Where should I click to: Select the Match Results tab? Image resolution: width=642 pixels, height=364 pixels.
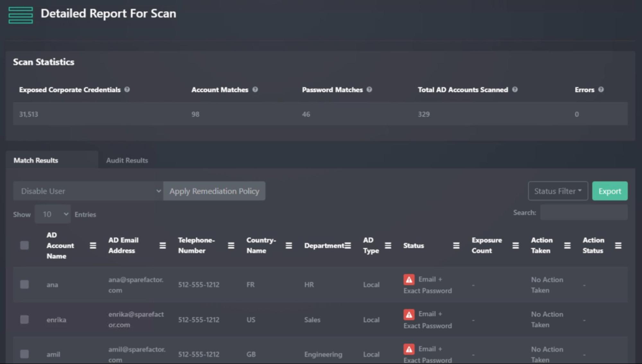click(36, 160)
